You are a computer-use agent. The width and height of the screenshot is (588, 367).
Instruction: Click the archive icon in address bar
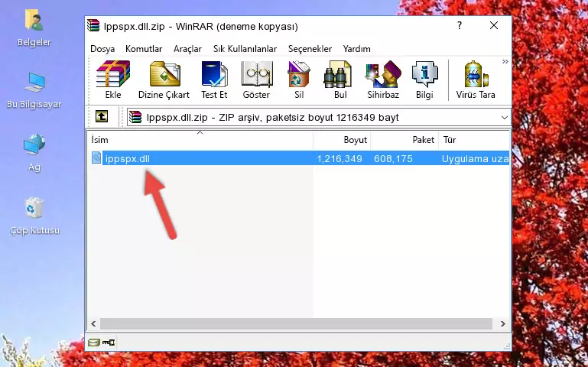(x=135, y=117)
